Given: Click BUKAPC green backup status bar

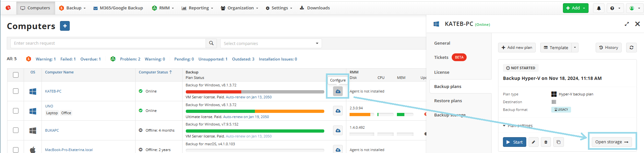Looking at the screenshot, I should [x=255, y=131].
